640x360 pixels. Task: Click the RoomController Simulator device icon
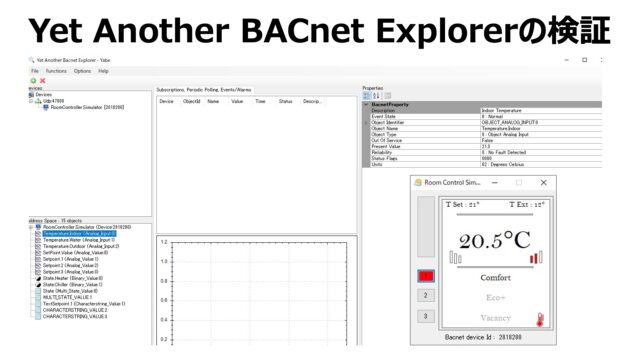[46, 107]
